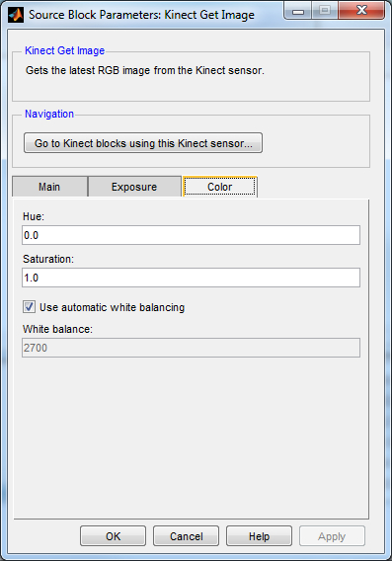Click the Apply button
This screenshot has width=392, height=561.
(x=332, y=536)
